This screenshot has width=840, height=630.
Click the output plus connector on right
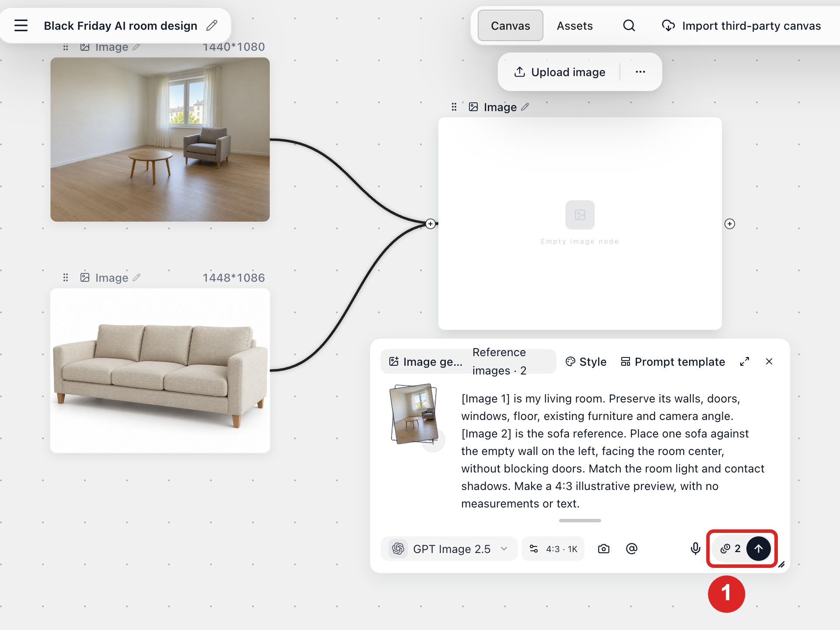click(x=729, y=224)
